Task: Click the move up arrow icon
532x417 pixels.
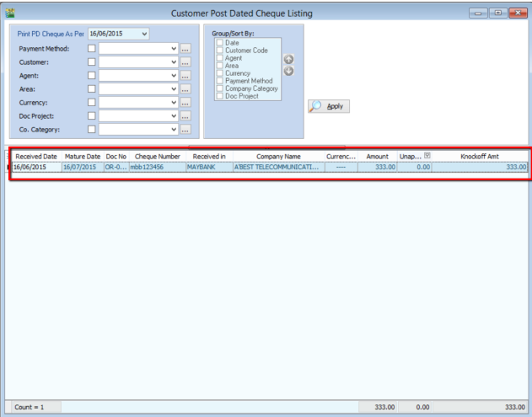Action: point(288,61)
